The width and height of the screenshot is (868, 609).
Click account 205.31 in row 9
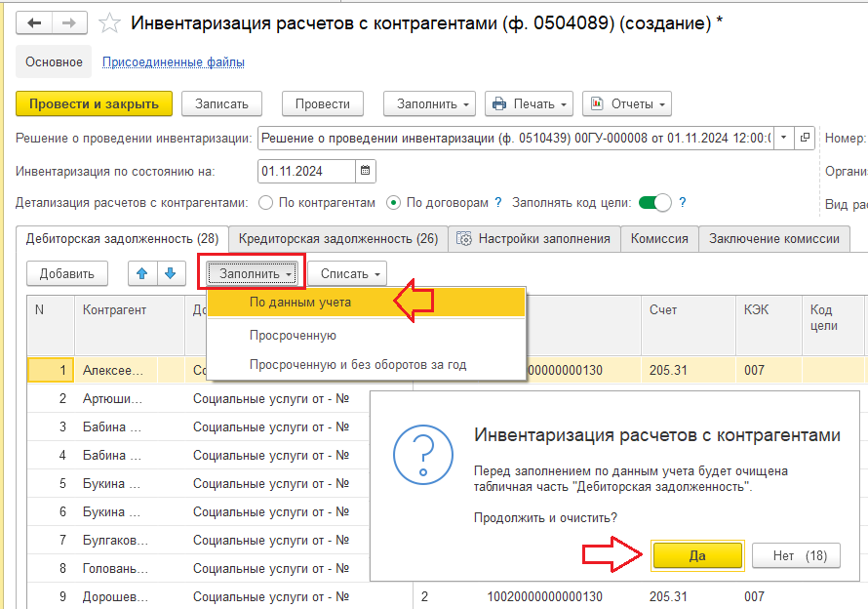coord(689,596)
